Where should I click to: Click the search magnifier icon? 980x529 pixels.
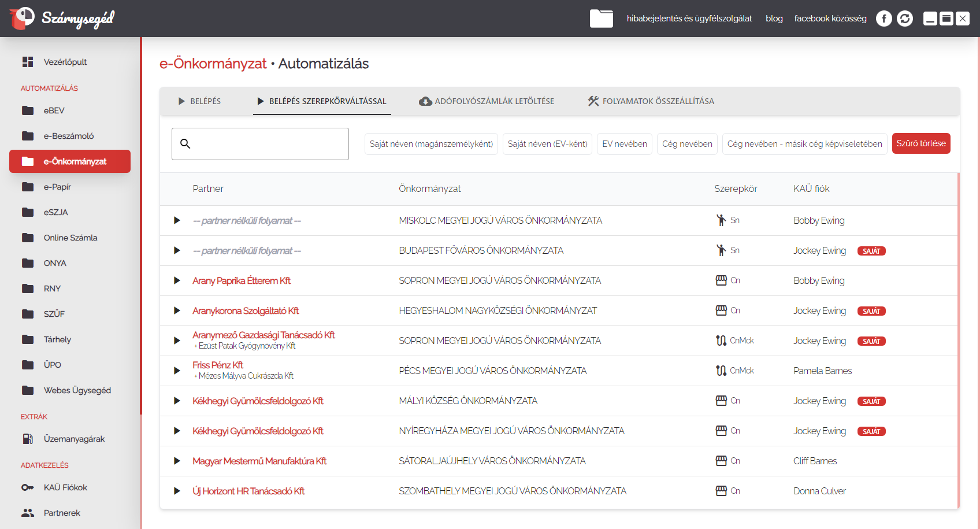185,143
